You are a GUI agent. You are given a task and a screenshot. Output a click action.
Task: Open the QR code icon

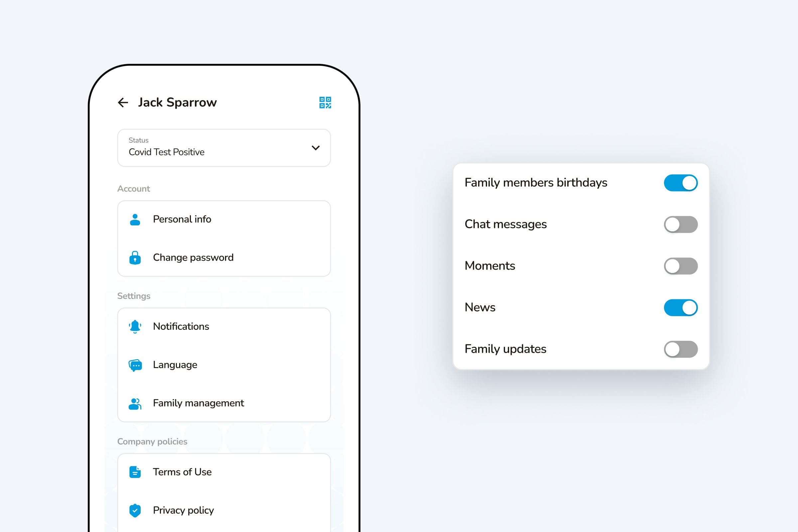[x=325, y=102]
